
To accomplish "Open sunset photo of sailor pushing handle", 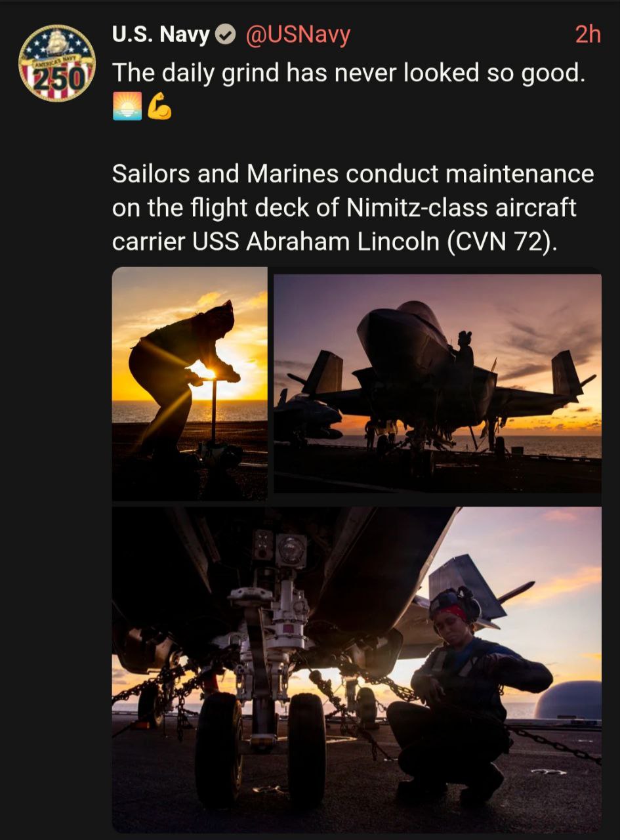I will point(190,384).
